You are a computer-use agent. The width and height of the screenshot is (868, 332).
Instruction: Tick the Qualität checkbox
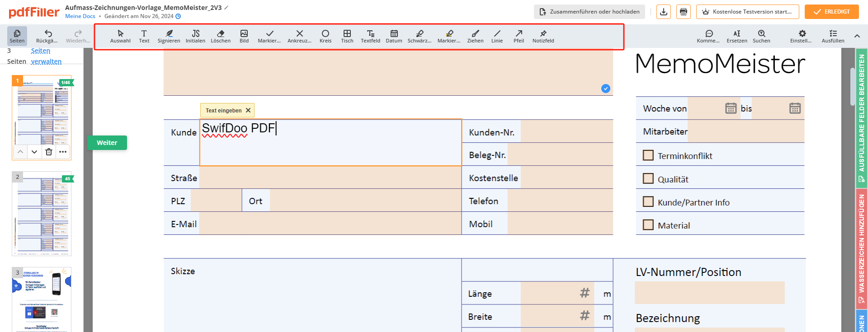point(648,179)
